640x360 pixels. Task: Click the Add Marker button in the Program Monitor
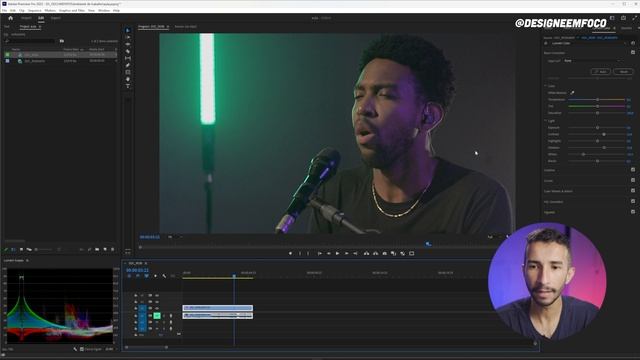290,253
